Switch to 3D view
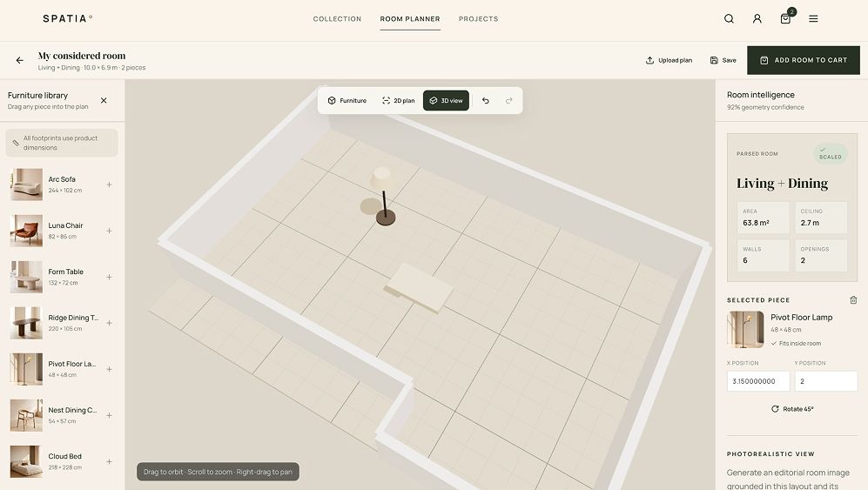This screenshot has height=490, width=868. 446,101
